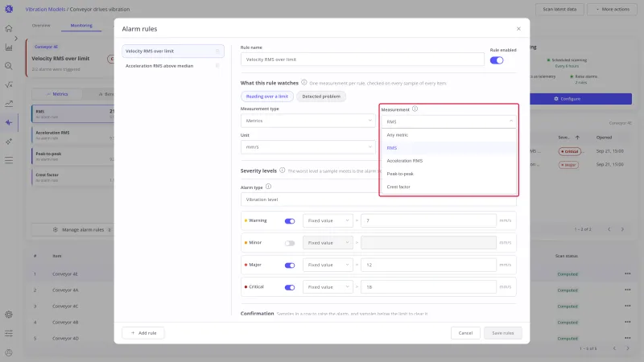Open the search magnifier sidebar icon

point(9,66)
